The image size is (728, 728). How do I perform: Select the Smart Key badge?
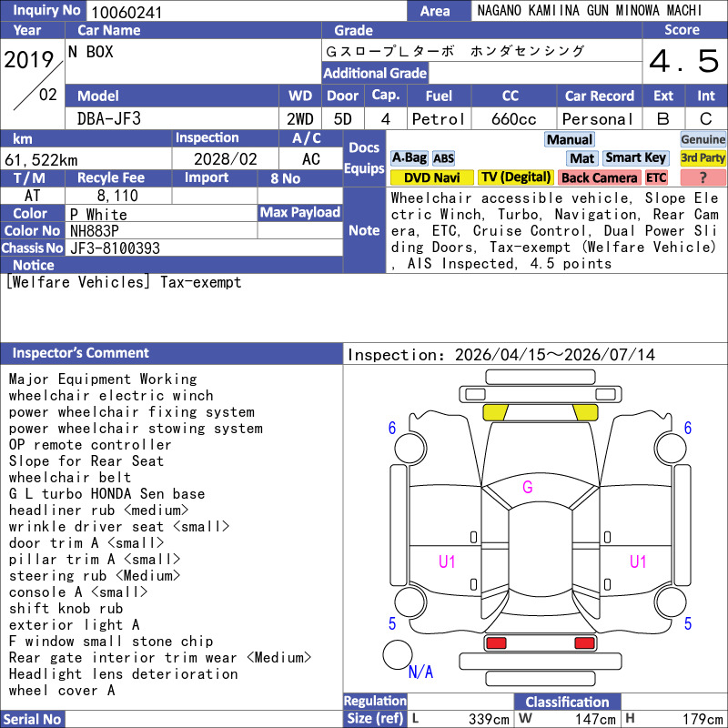point(635,157)
